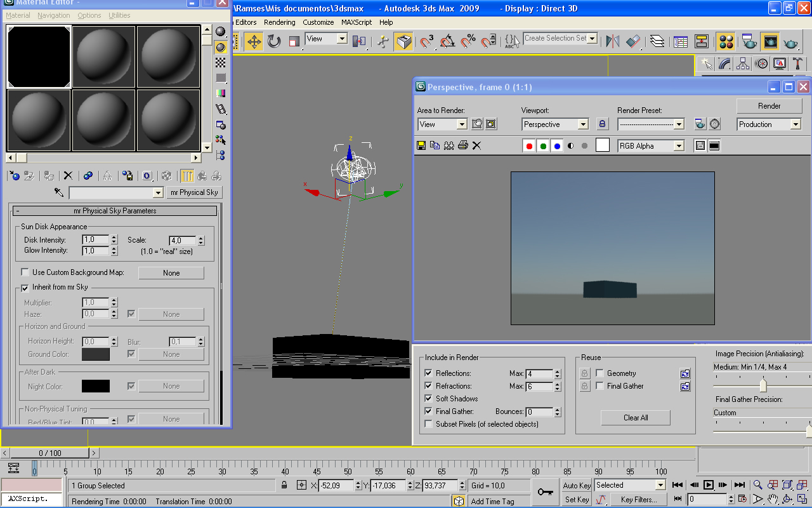Click Pick Material from Object eyedropper
The height and width of the screenshot is (508, 812).
[59, 192]
